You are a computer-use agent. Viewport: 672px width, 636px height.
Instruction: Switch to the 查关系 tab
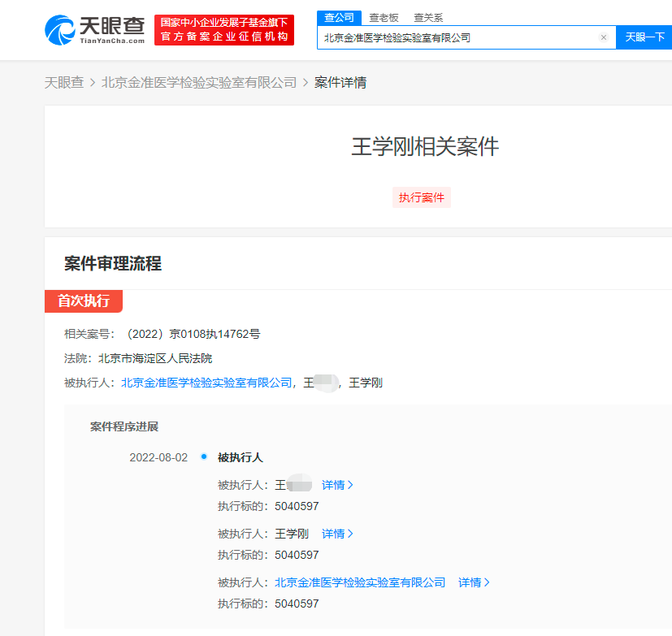coord(428,17)
